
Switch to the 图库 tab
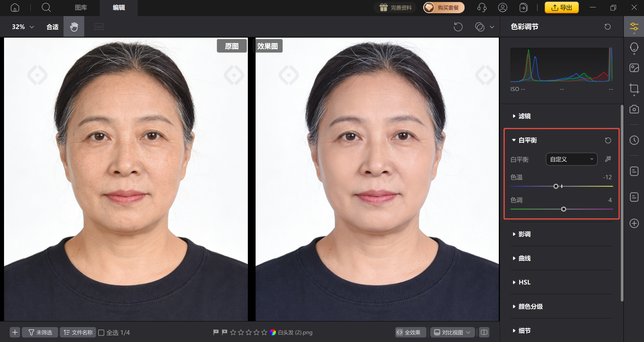point(81,8)
